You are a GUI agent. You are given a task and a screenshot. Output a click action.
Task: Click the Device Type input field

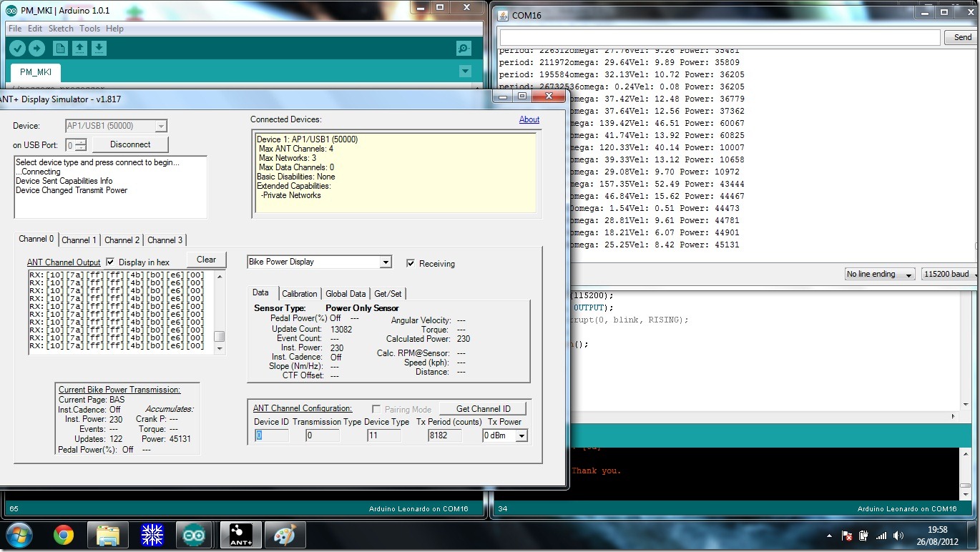tap(384, 435)
